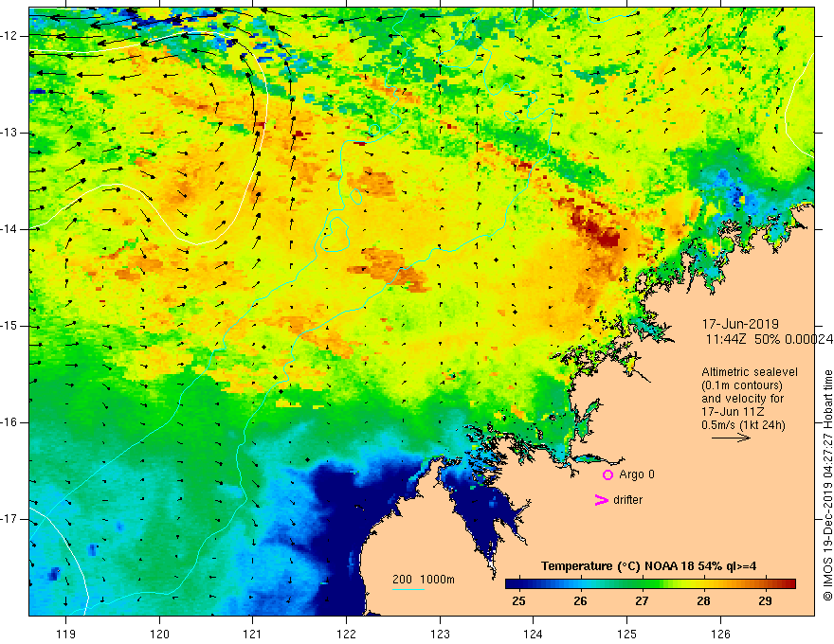The width and height of the screenshot is (834, 644).
Task: Click the longitude axis label 120
Action: point(159,634)
